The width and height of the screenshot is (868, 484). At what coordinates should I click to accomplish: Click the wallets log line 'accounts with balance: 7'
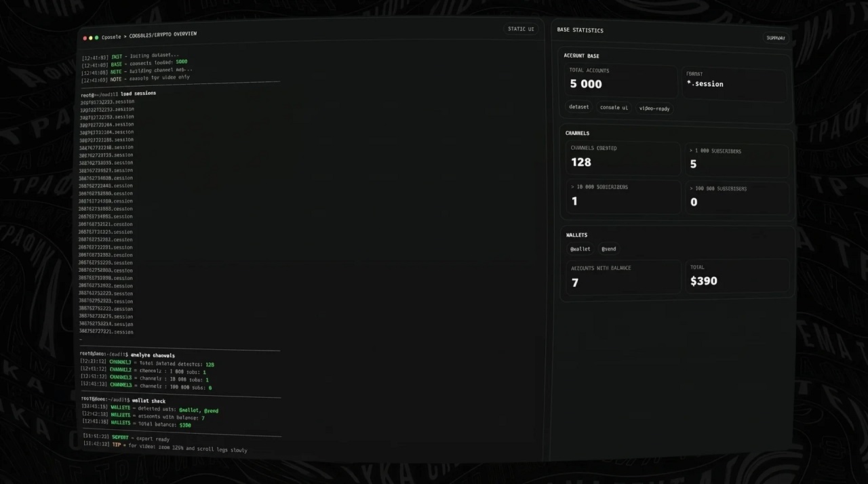(143, 416)
